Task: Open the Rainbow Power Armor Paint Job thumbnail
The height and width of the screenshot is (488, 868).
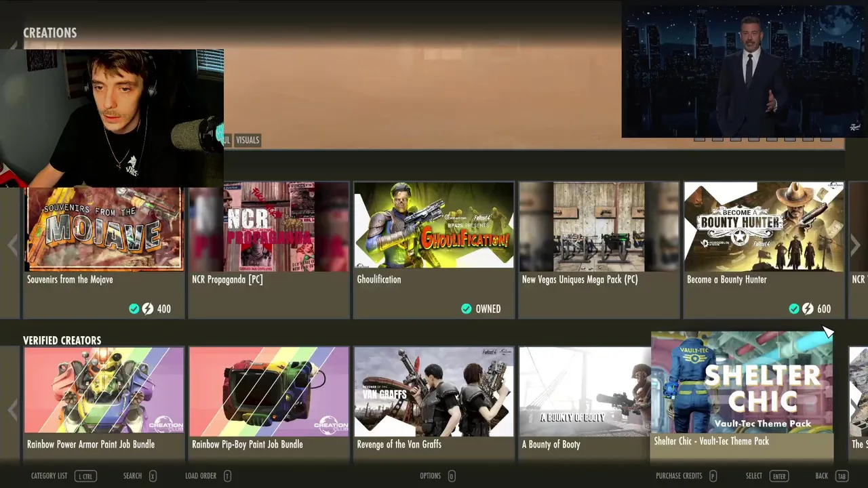Action: [x=104, y=392]
